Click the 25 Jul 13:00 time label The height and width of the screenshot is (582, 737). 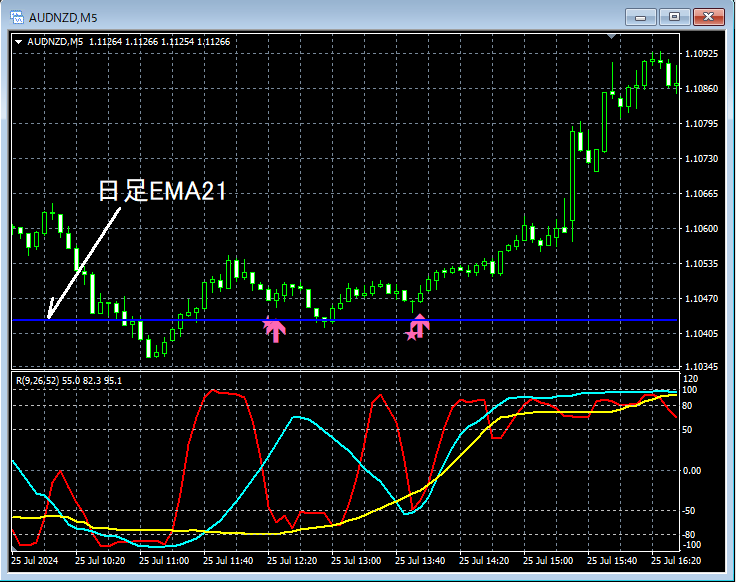click(356, 560)
